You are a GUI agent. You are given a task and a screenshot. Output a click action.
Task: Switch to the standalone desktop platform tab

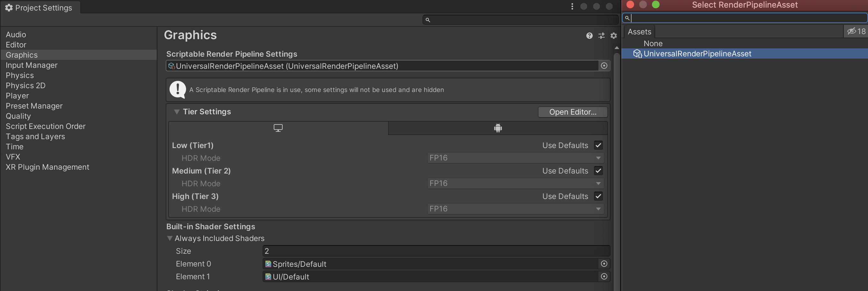pyautogui.click(x=278, y=128)
